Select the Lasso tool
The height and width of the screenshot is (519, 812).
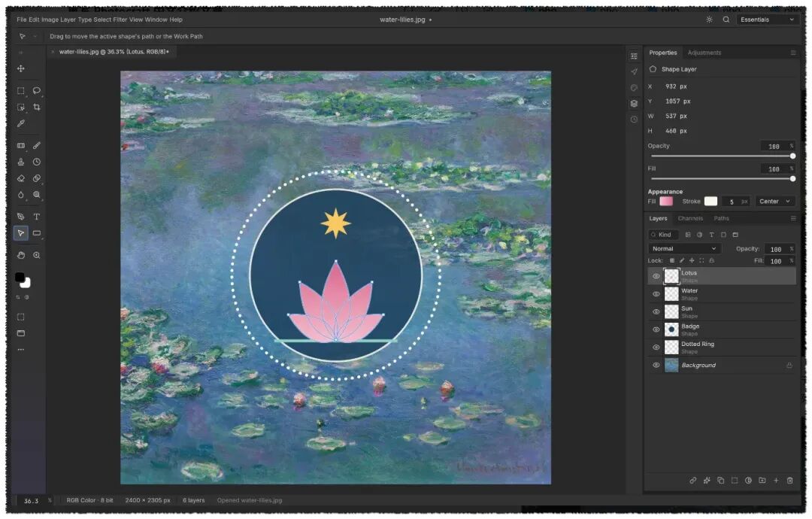(x=37, y=91)
